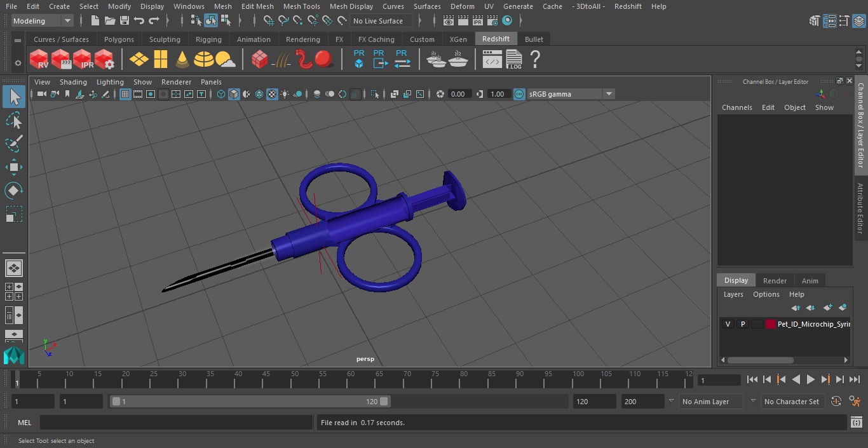
Task: Click the red sphere shelf icon
Action: (x=324, y=60)
